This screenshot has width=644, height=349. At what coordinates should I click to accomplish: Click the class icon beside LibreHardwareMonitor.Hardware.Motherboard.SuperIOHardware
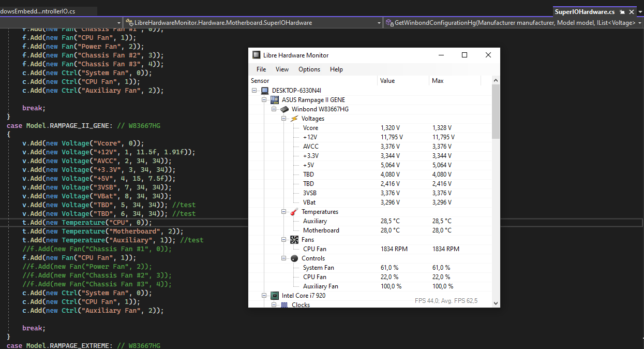point(129,23)
